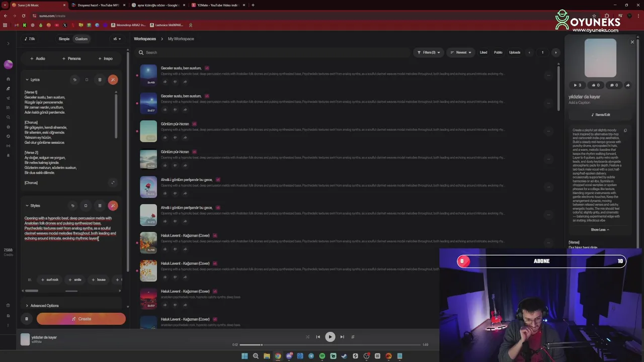
Task: Open My Workspace breadcrumb
Action: point(181,39)
